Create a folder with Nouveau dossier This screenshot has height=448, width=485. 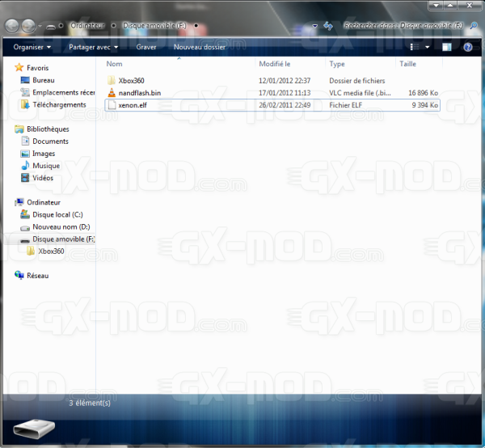tap(200, 47)
